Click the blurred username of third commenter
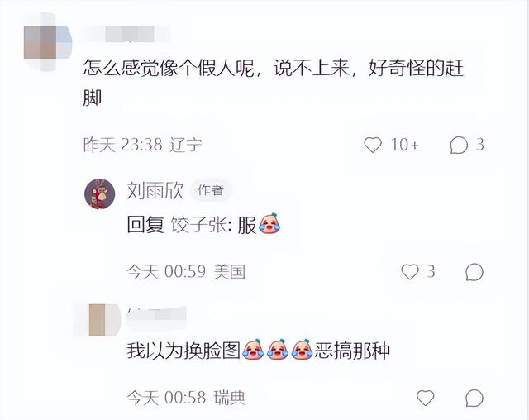 [x=156, y=313]
